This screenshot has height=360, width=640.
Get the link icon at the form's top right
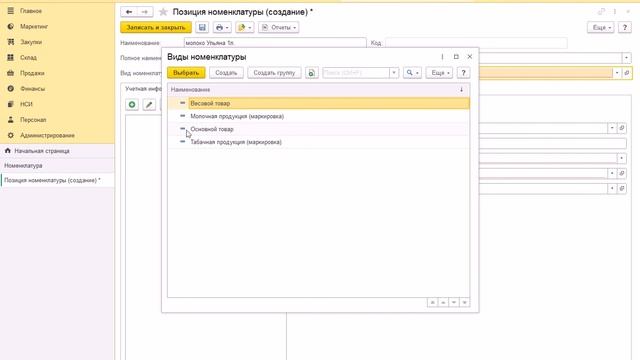coord(601,12)
